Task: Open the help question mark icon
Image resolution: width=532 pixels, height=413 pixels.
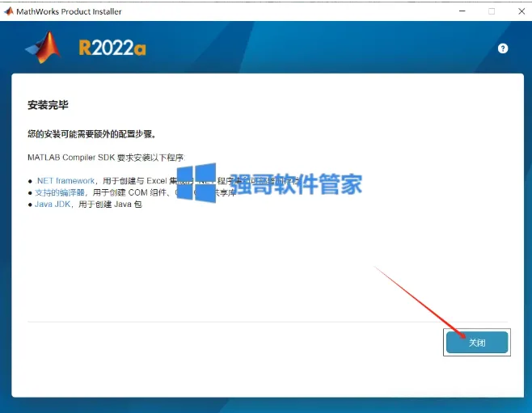Action: coord(503,48)
